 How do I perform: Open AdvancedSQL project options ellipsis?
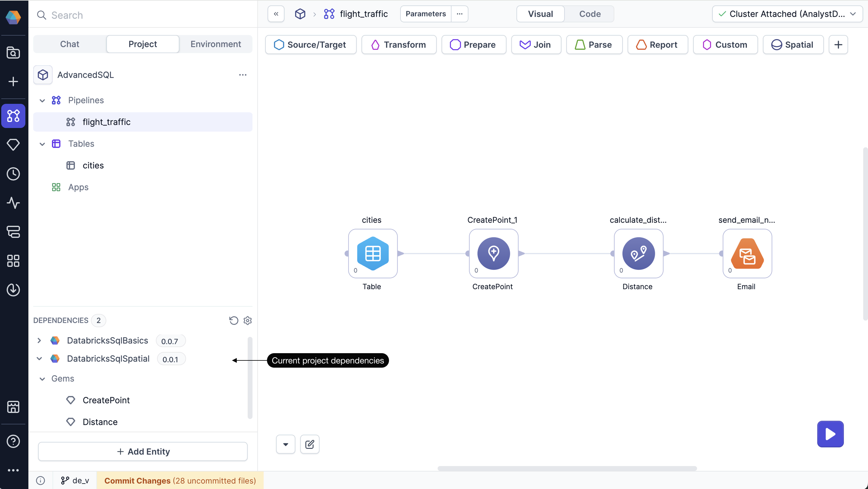(x=243, y=75)
